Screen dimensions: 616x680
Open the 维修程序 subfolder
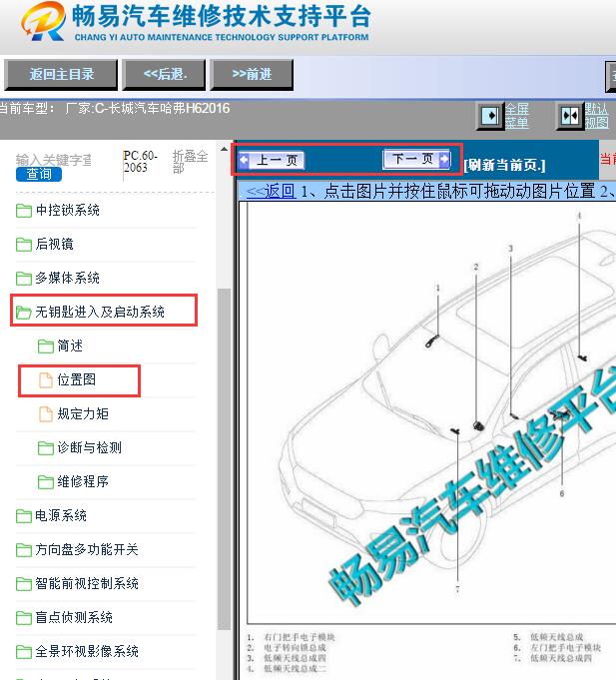pyautogui.click(x=83, y=481)
